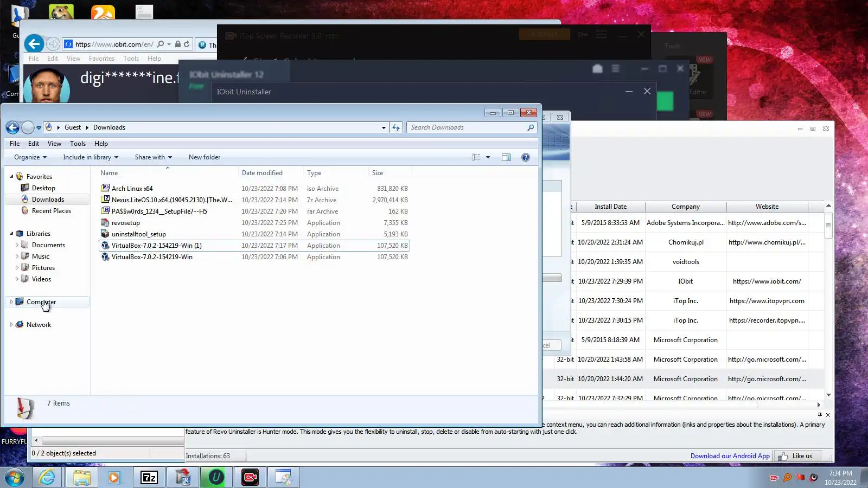Switch to Revo Uninstaller on the taskbar

[x=182, y=477]
